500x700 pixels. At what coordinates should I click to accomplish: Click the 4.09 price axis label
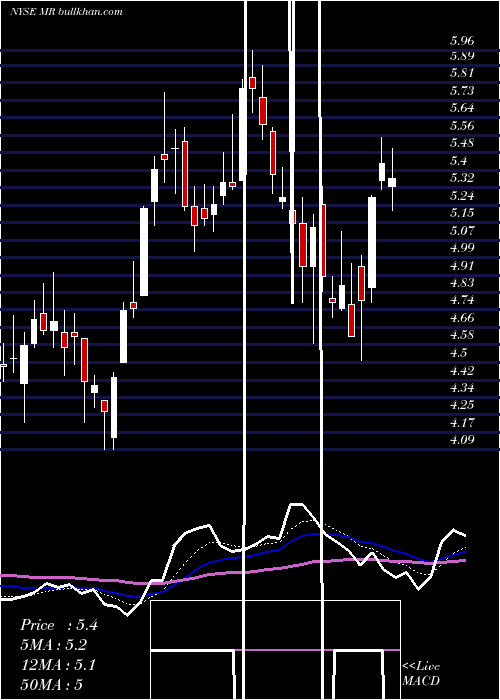pos(462,440)
